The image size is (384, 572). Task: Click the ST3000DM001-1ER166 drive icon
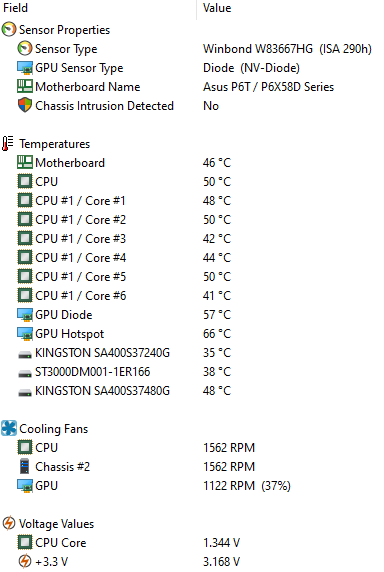25,373
